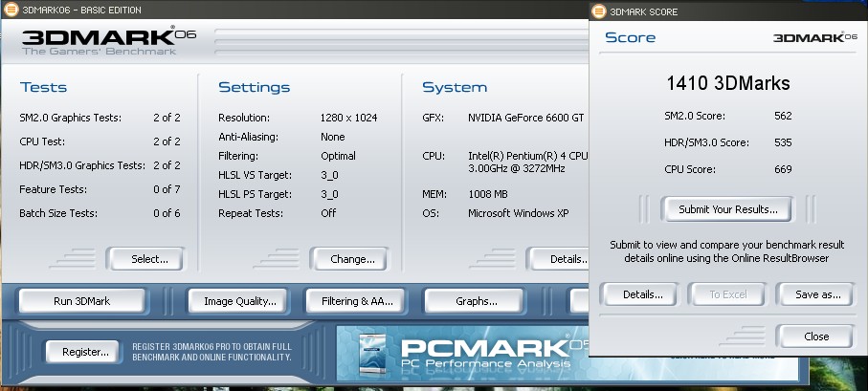
Task: Open the Select tests dialog
Action: click(146, 259)
